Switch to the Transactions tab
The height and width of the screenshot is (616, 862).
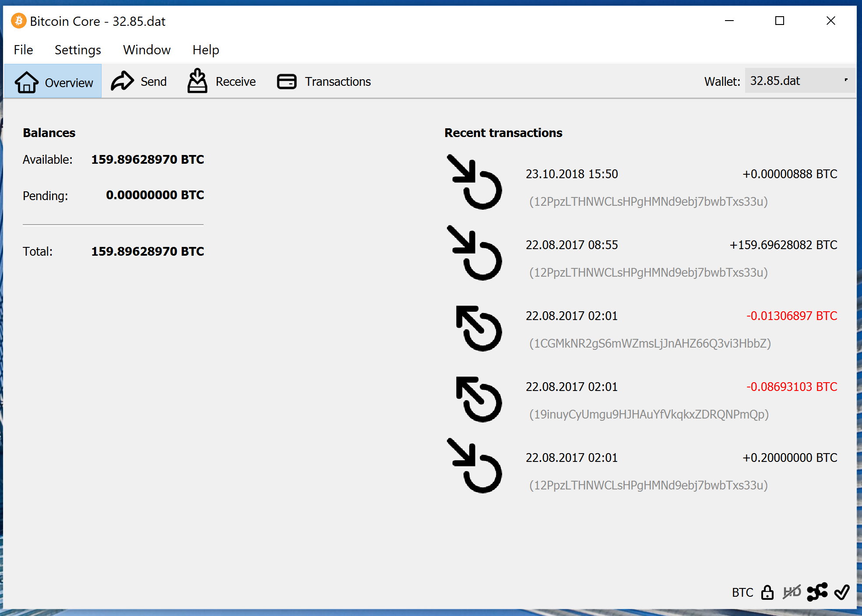point(338,81)
